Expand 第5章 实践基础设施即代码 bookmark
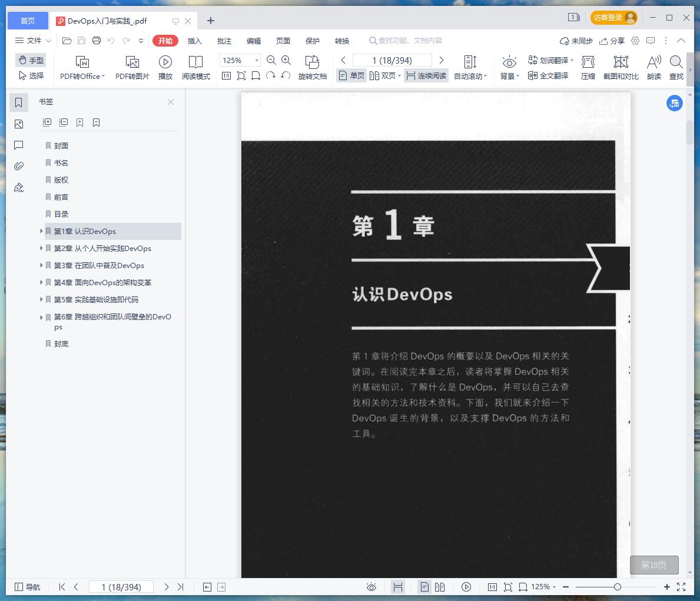 click(41, 299)
